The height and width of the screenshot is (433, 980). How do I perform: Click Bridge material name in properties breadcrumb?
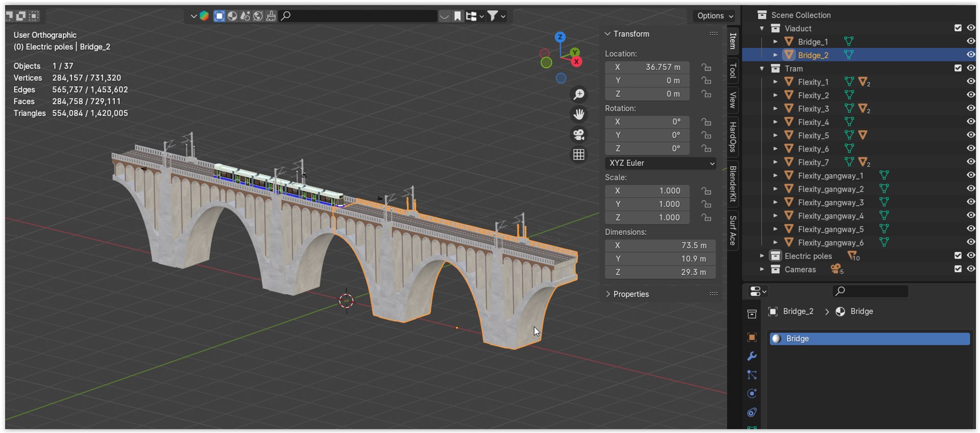point(862,311)
